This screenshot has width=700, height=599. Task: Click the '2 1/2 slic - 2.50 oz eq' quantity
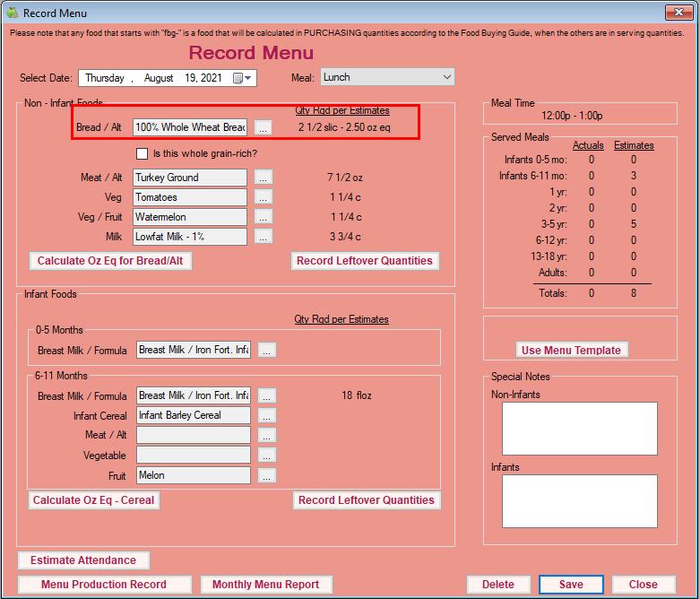344,127
